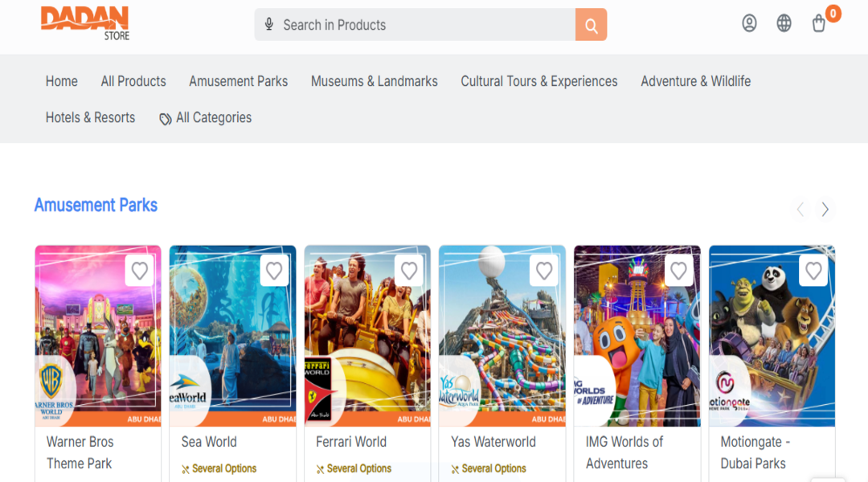The image size is (868, 482).
Task: Open the Motiongate Dubai Parks image
Action: [x=772, y=336]
